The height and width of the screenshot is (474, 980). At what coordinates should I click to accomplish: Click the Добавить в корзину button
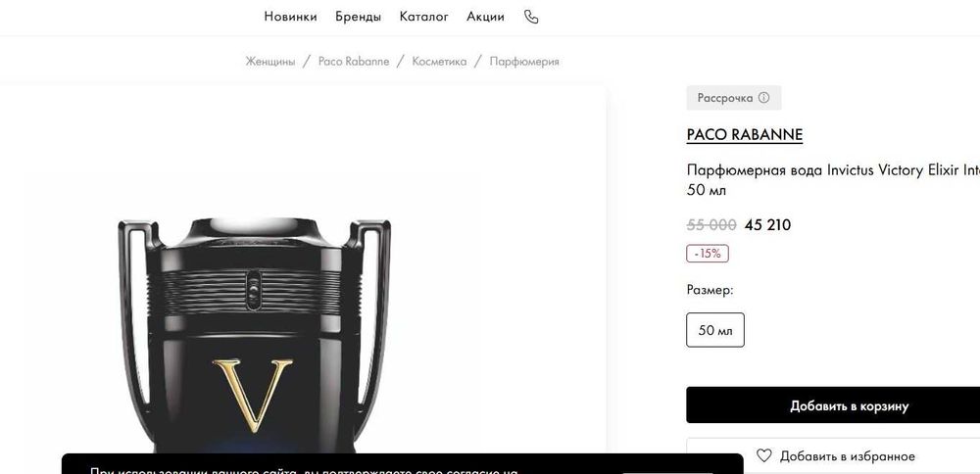pos(833,405)
